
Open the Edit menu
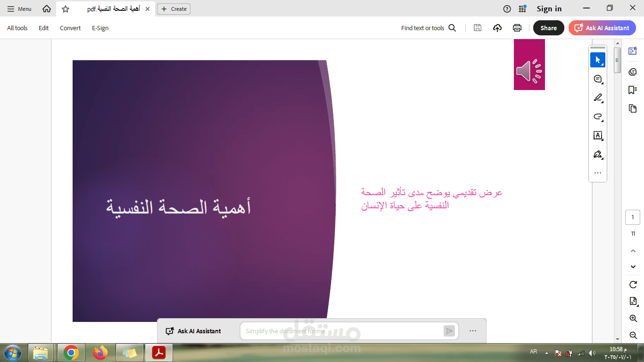point(44,28)
